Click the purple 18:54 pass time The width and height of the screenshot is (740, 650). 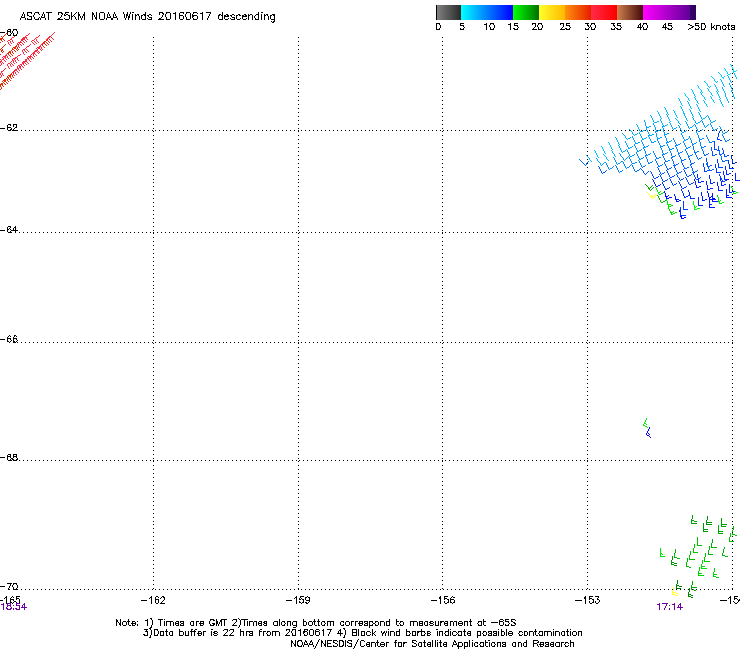[x=14, y=607]
